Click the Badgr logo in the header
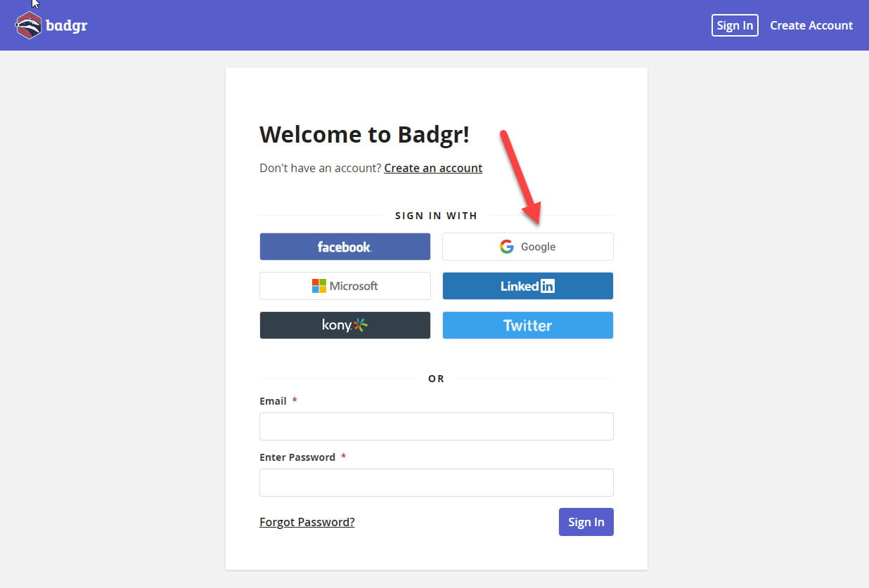 [51, 26]
